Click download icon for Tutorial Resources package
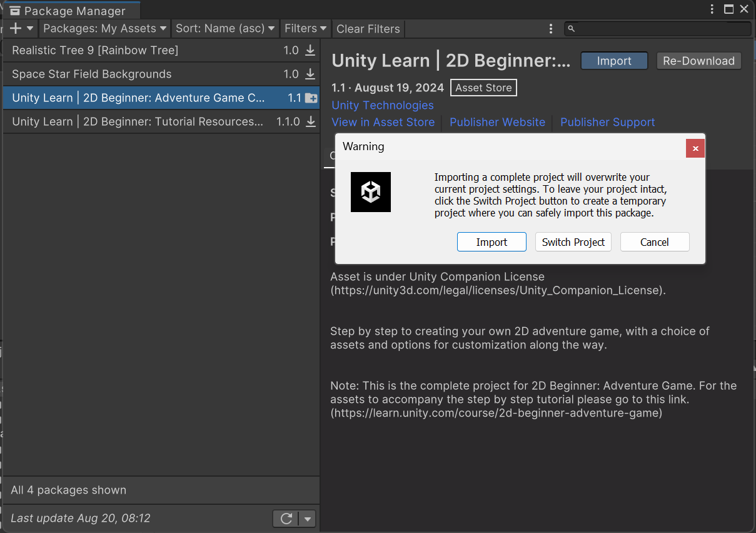 310,122
